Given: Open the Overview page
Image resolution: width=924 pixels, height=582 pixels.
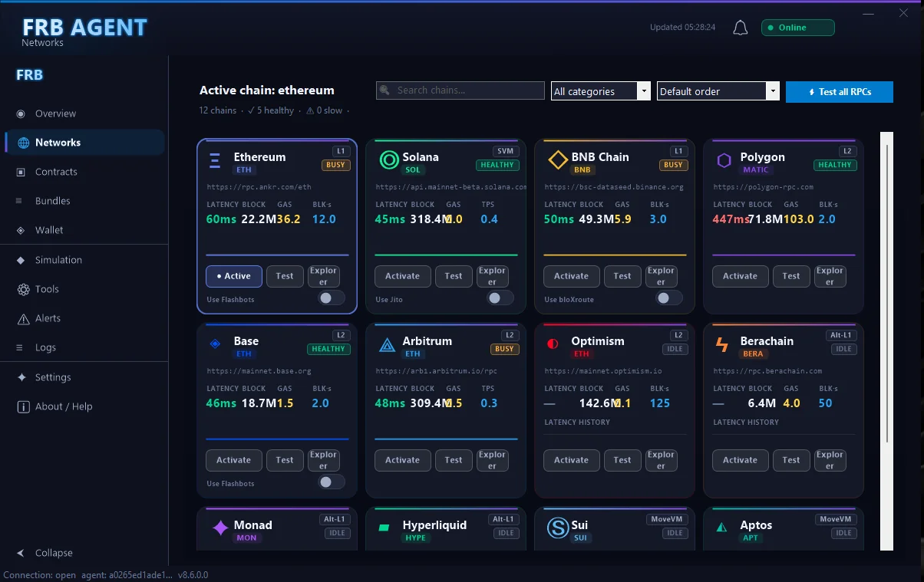Looking at the screenshot, I should (84, 113).
